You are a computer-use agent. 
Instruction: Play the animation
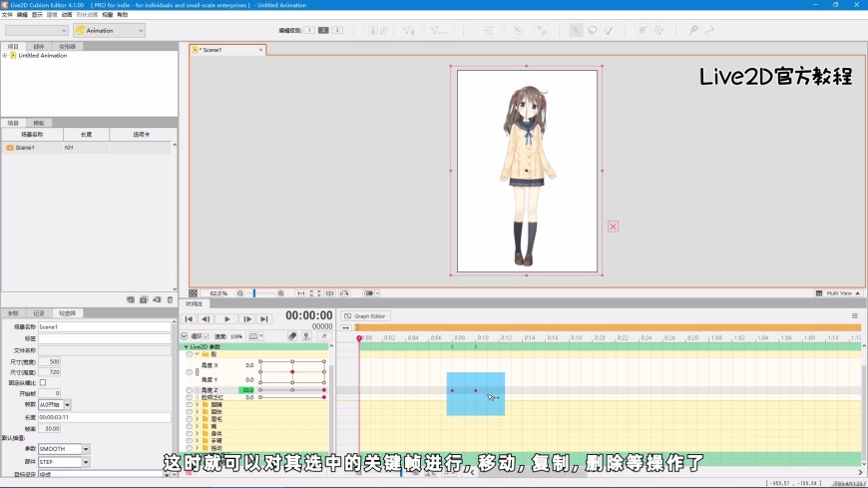[226, 319]
